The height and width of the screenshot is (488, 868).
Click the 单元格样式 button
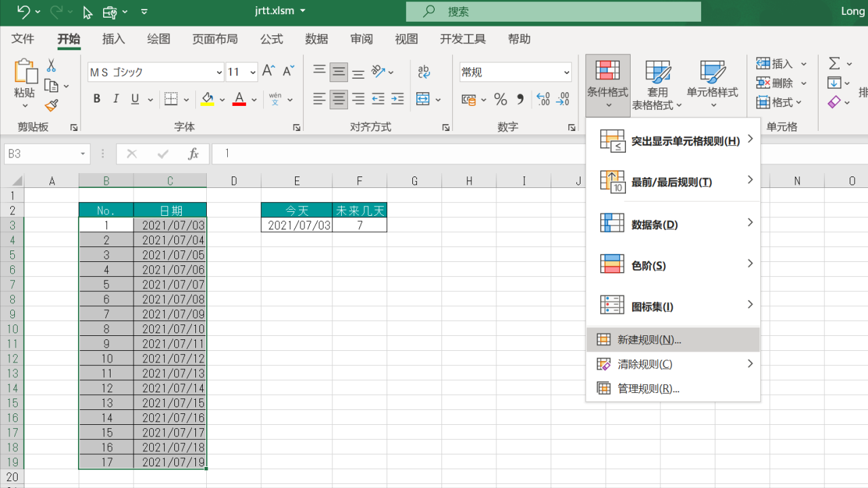(712, 85)
